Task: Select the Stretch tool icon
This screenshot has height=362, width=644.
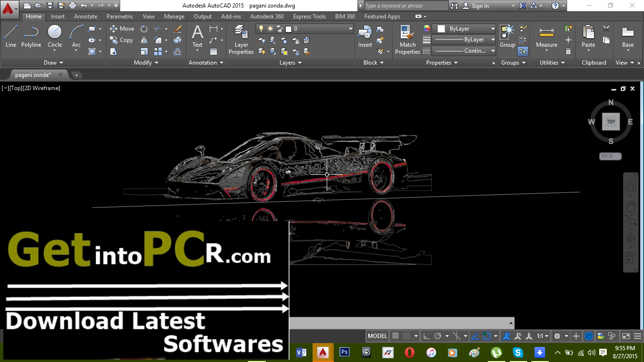Action: [114, 52]
